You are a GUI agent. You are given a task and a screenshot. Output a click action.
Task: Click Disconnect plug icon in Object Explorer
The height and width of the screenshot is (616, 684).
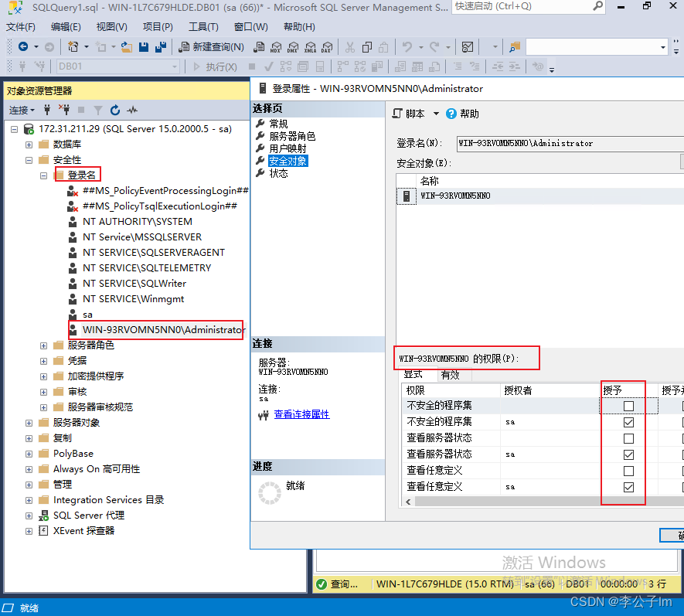pyautogui.click(x=65, y=110)
